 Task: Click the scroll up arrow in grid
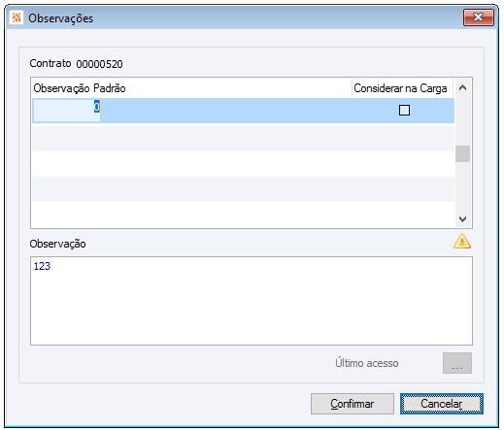[x=462, y=88]
